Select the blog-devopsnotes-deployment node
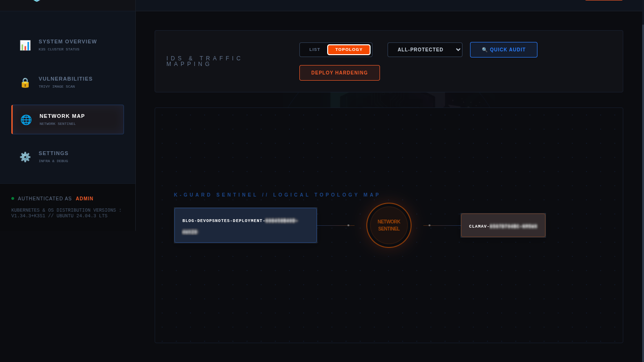 [x=245, y=225]
